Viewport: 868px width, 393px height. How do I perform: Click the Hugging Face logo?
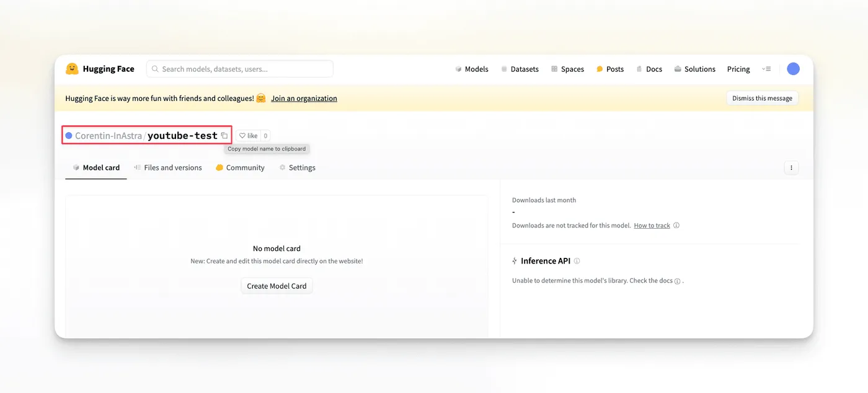point(100,69)
